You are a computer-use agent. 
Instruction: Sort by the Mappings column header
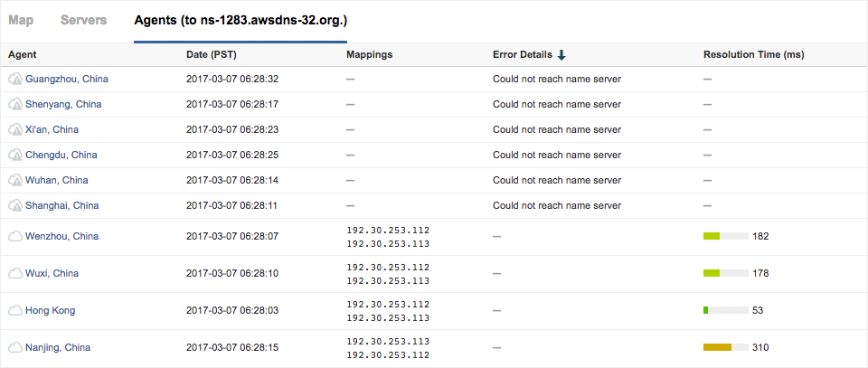pos(369,55)
